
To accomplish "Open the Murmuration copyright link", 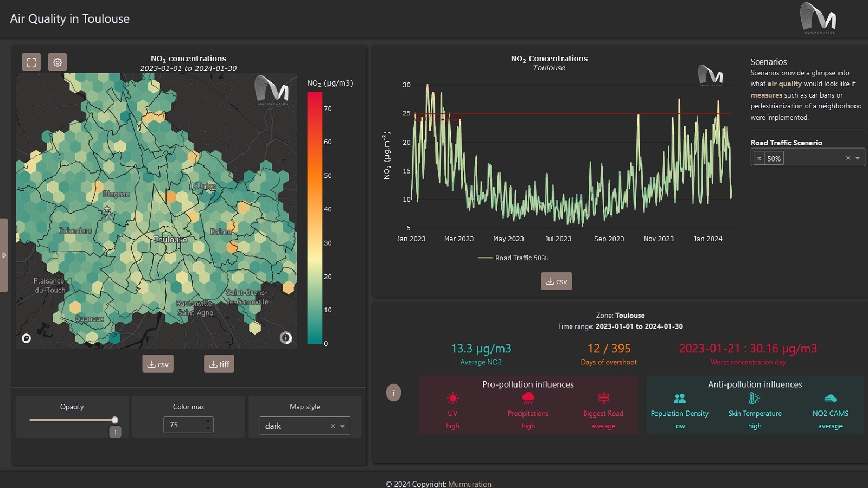I will 469,484.
